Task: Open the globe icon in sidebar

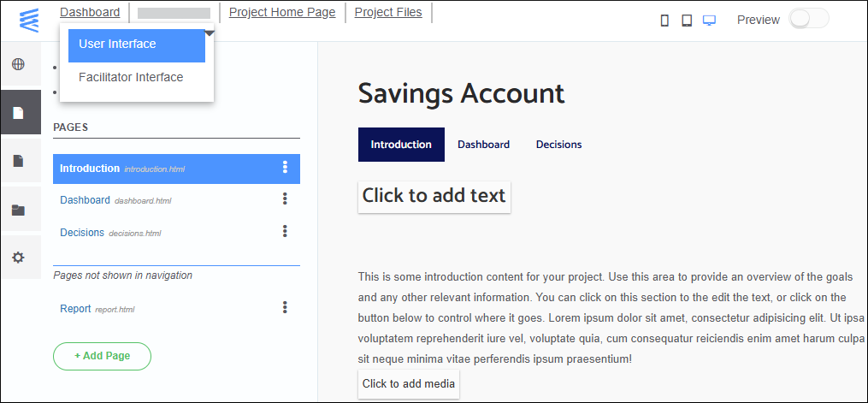Action: point(18,64)
